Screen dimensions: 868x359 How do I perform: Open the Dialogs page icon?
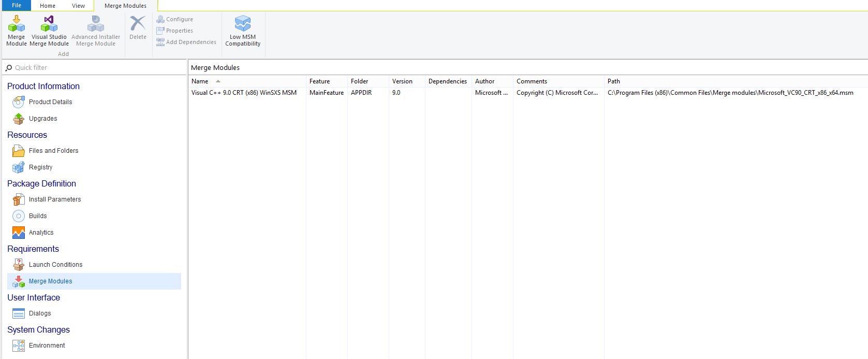(19, 313)
